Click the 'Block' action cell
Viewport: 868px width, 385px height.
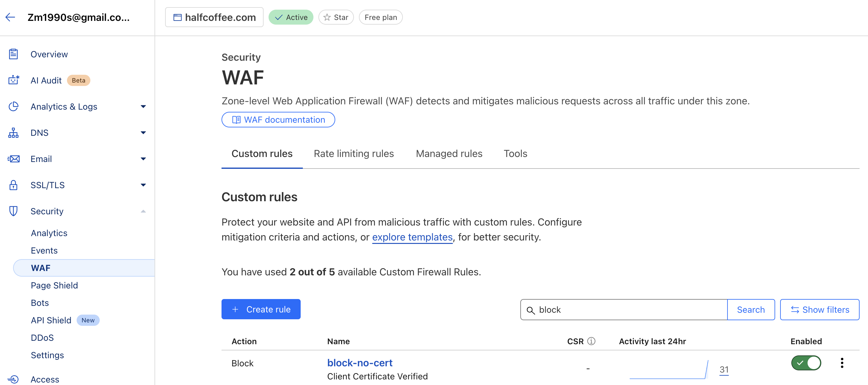pos(242,363)
